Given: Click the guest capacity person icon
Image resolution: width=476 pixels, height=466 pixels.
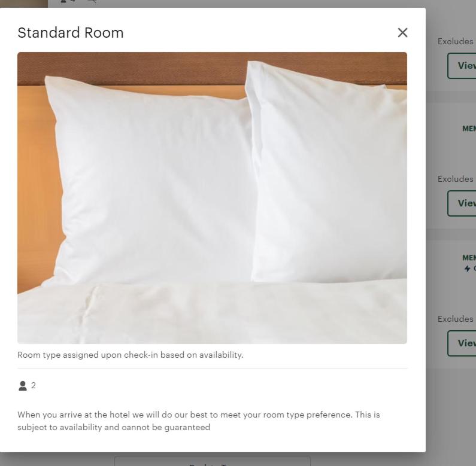Looking at the screenshot, I should point(23,386).
